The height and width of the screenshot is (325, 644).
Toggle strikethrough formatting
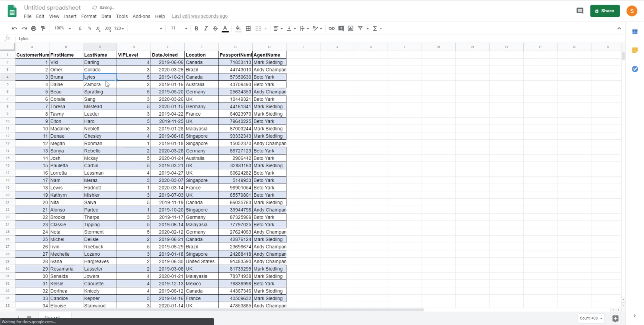[x=215, y=28]
